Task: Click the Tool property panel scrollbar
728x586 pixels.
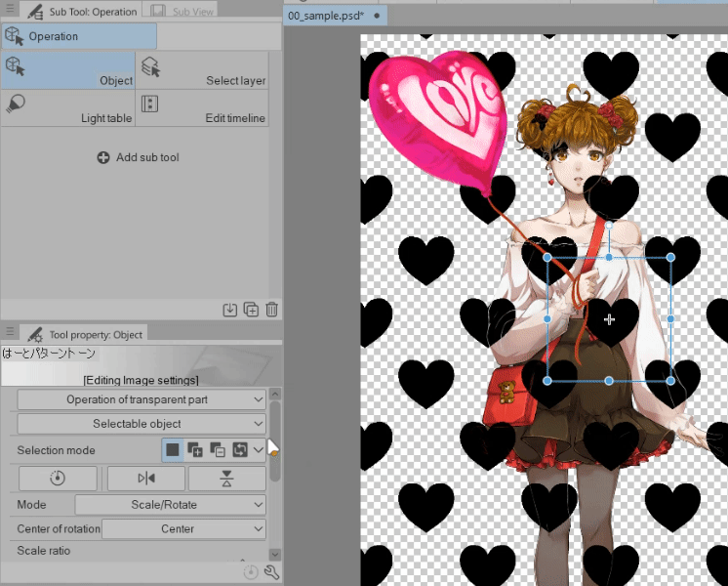Action: (275, 439)
